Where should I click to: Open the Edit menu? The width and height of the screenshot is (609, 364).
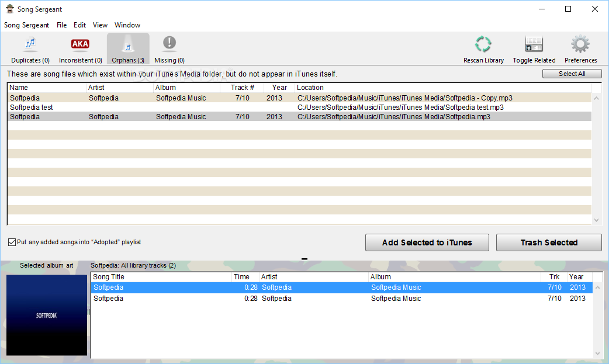tap(79, 25)
